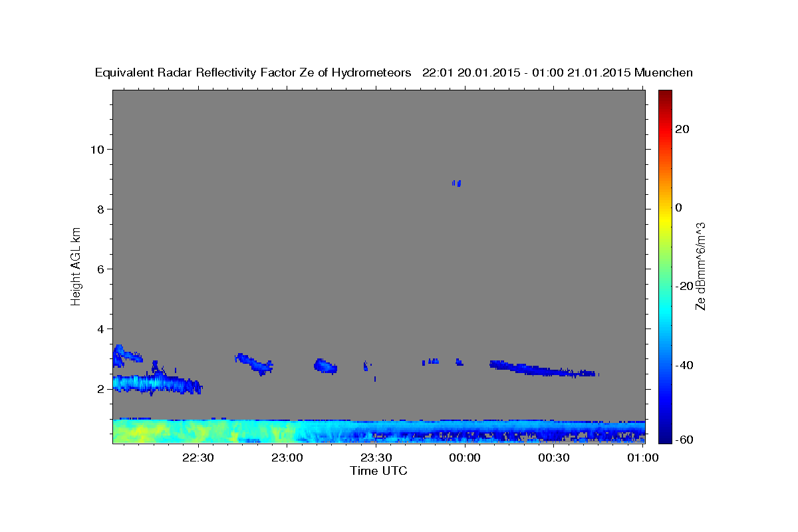The image size is (798, 532).
Task: Click the height axis label 4
Action: (x=100, y=329)
